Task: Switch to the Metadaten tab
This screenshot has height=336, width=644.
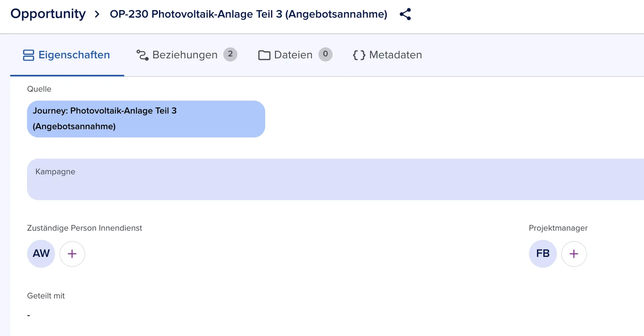Action: (x=387, y=55)
